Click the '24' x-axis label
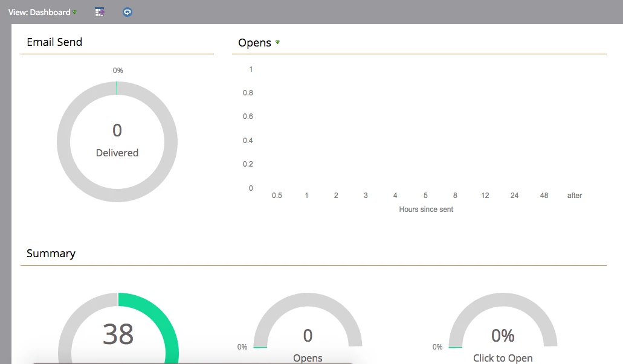Viewport: 623px width, 364px height. [514, 196]
